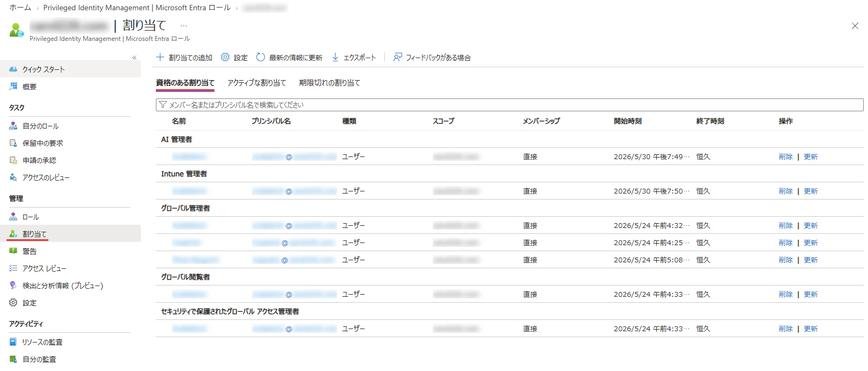Click 更新 on row starting 午前4:25
Image resolution: width=868 pixels, height=371 pixels.
(x=810, y=242)
